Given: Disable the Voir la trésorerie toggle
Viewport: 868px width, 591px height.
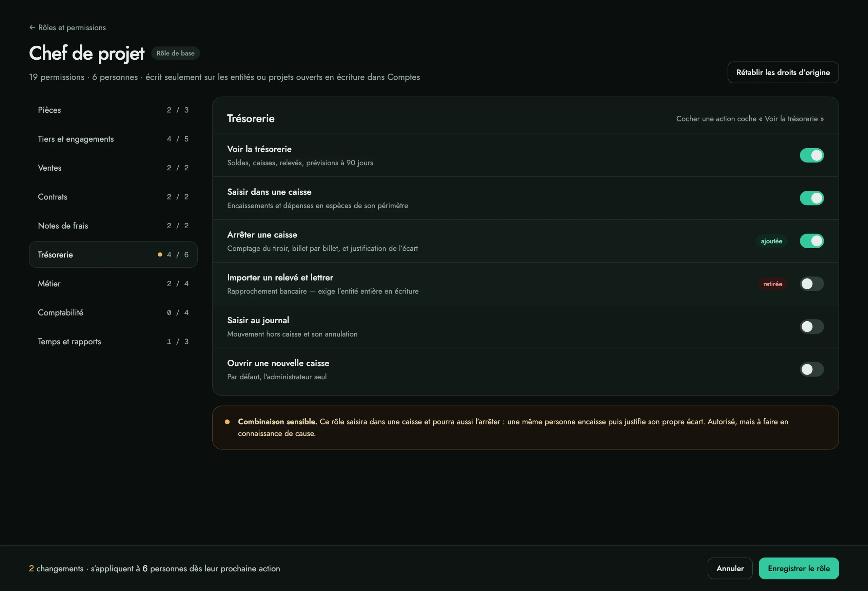Looking at the screenshot, I should tap(812, 155).
